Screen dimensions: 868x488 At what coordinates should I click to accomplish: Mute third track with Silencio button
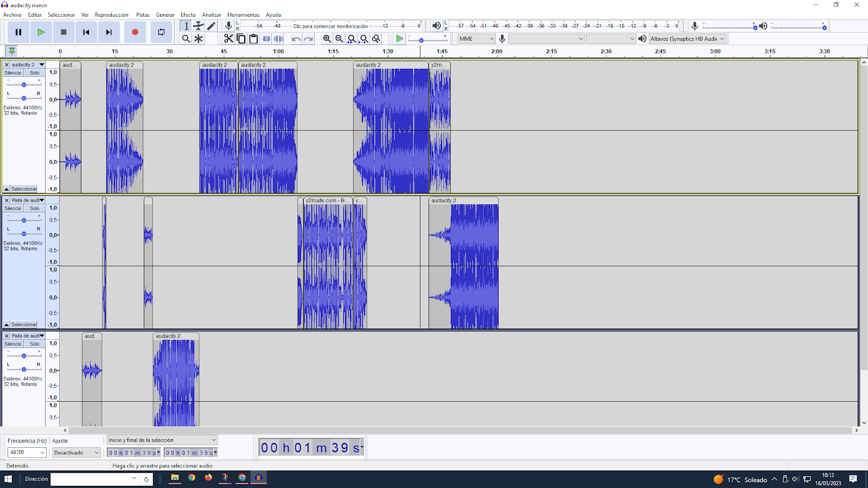pos(13,344)
